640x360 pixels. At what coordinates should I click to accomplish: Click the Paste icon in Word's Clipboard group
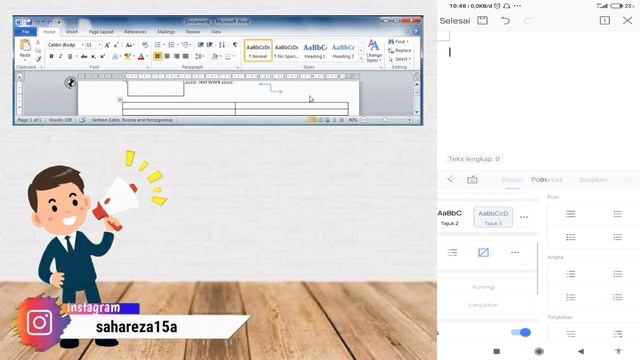pyautogui.click(x=25, y=46)
